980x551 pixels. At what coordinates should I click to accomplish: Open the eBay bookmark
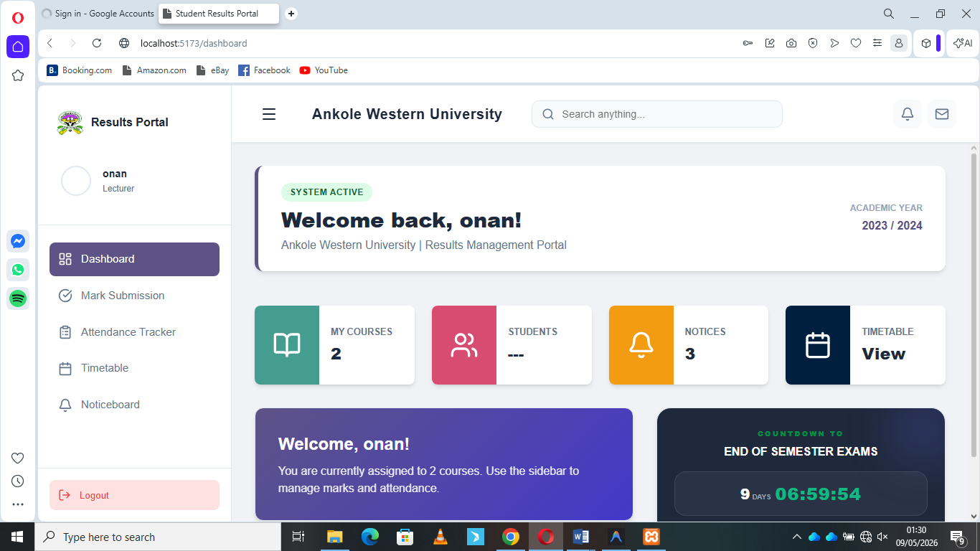(x=212, y=70)
